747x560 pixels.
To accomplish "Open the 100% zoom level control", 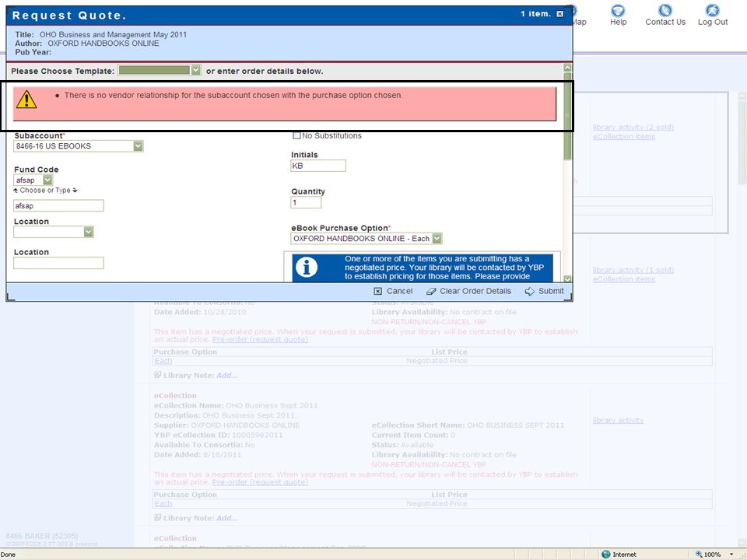I will pyautogui.click(x=714, y=555).
